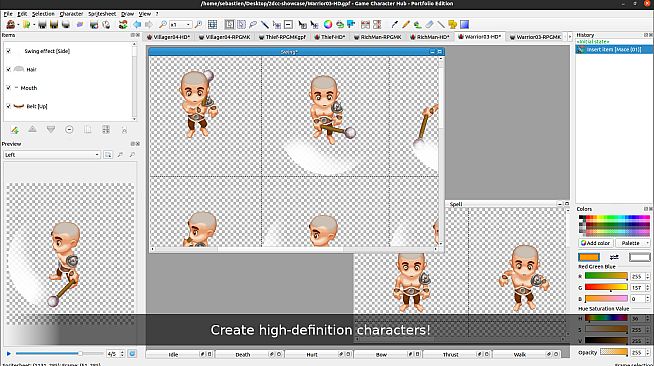Toggle the Hair item checkbox
The image size is (654, 366).
[8, 69]
